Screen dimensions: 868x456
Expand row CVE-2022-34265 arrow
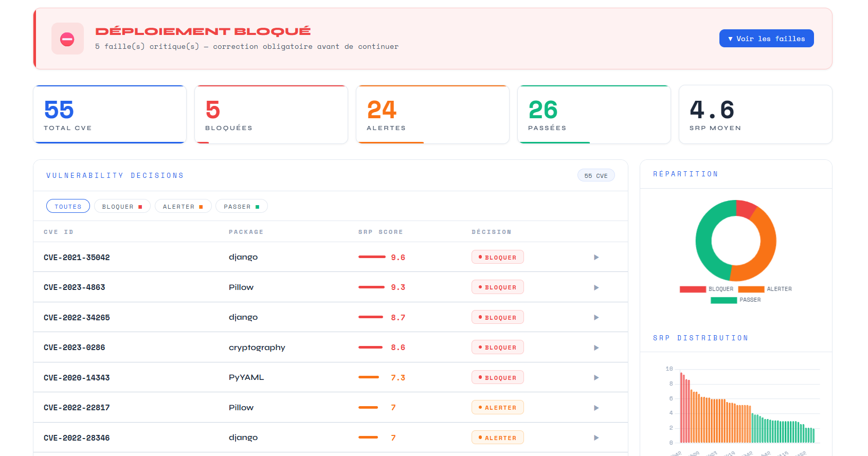tap(596, 317)
